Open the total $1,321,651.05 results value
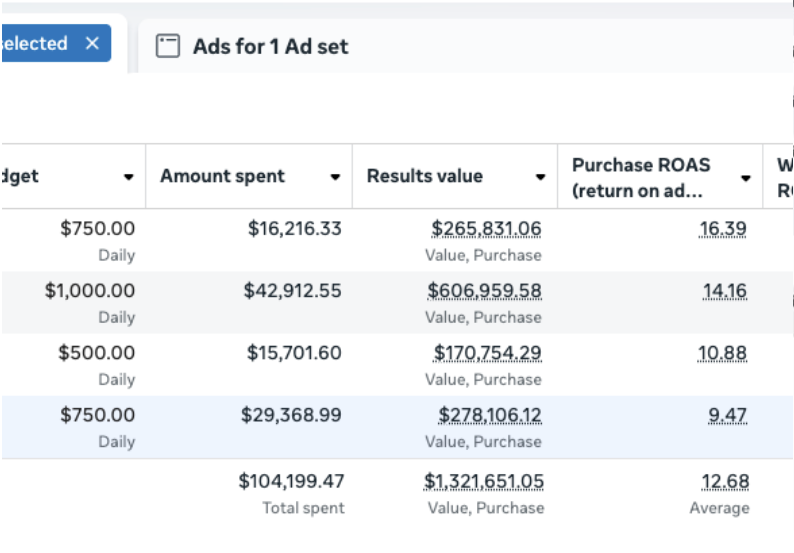The image size is (794, 553). click(x=484, y=481)
